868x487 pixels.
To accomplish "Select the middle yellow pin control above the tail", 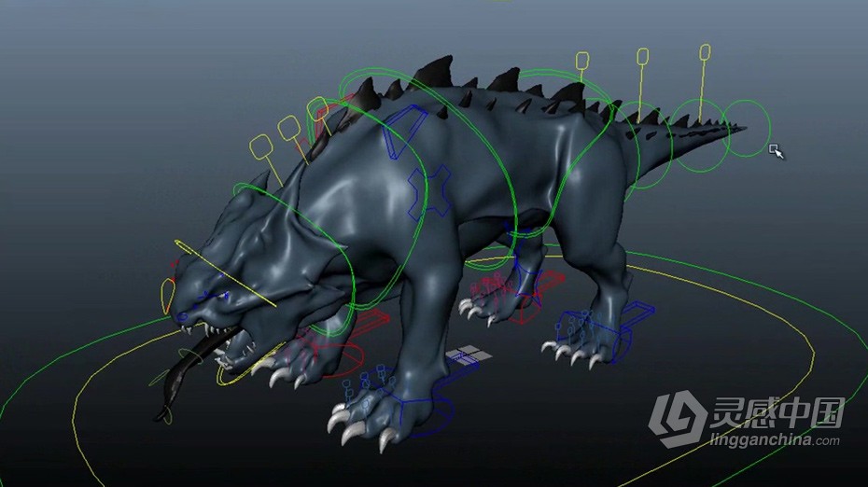I will tap(642, 57).
